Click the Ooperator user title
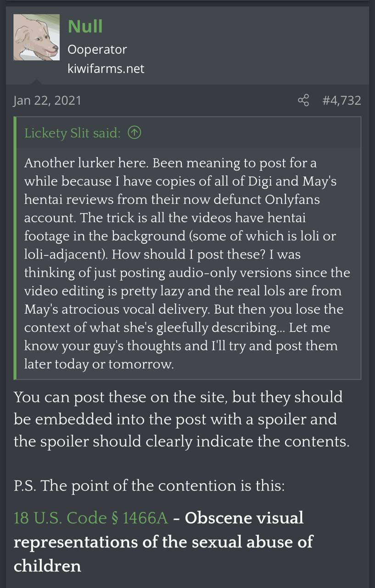375x588 pixels. pyautogui.click(x=97, y=49)
